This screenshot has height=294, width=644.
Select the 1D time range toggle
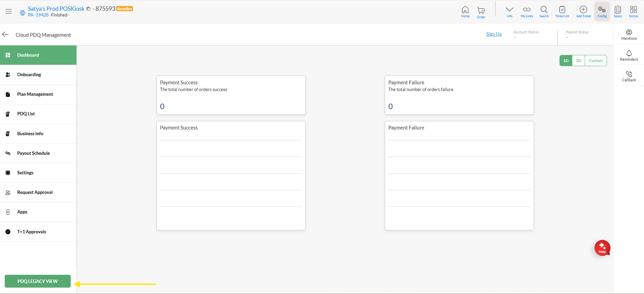(566, 61)
